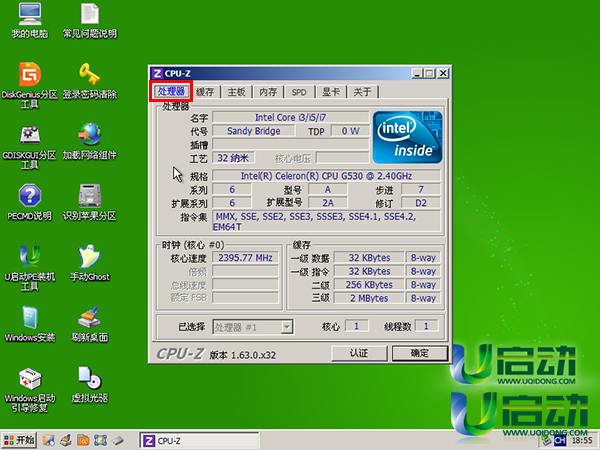Click the instruction set MMX, SSE field
600x450 pixels.
(x=326, y=221)
